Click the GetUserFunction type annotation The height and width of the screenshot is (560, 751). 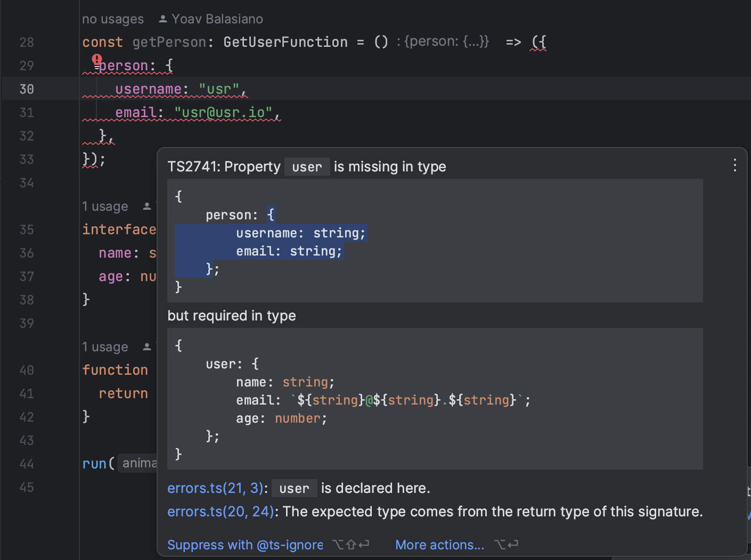[285, 41]
